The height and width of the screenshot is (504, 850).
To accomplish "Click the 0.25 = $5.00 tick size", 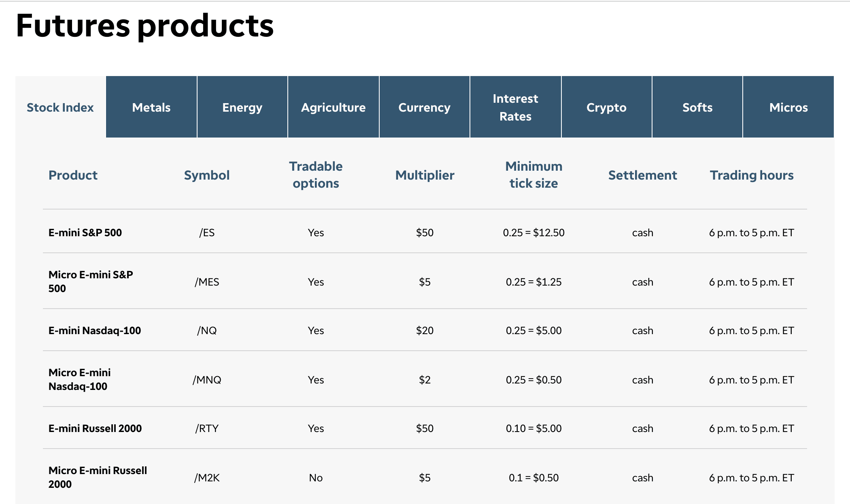I will (x=534, y=330).
